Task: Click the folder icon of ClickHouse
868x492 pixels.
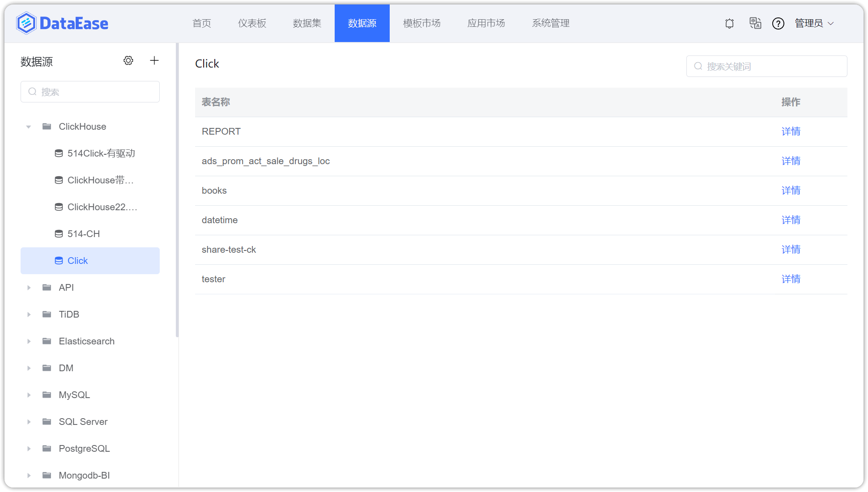Action: pyautogui.click(x=47, y=127)
